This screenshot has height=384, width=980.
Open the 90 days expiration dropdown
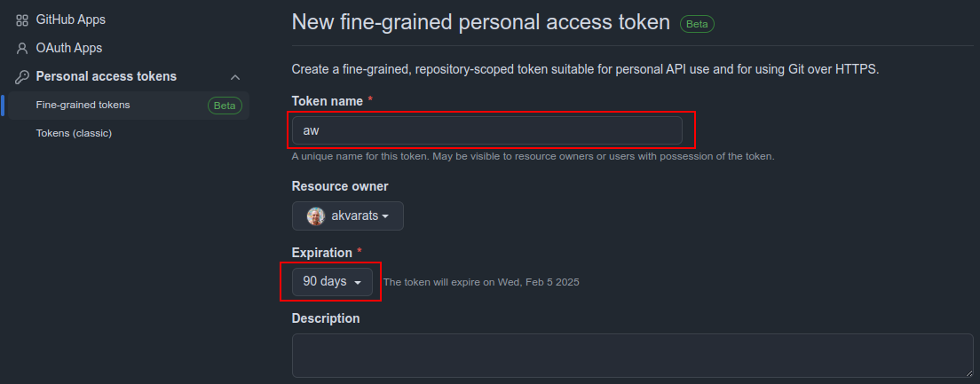(332, 282)
